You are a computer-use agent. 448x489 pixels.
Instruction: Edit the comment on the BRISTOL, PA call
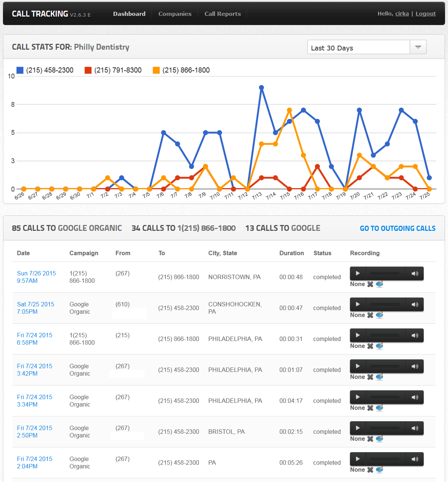tap(379, 439)
